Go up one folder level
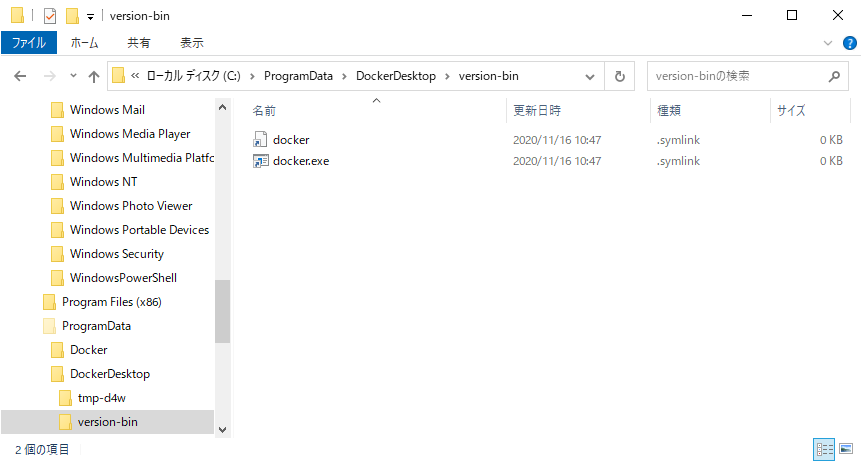The image size is (862, 462). click(94, 76)
